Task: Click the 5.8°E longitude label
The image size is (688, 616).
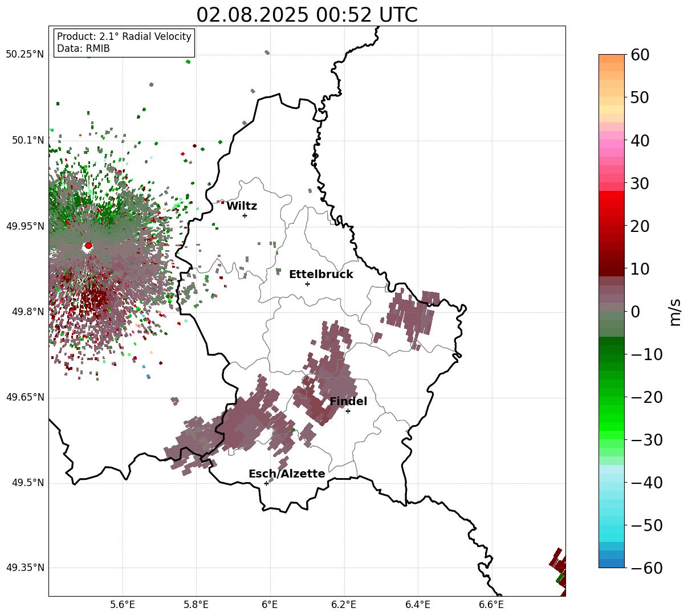Action: pos(196,605)
